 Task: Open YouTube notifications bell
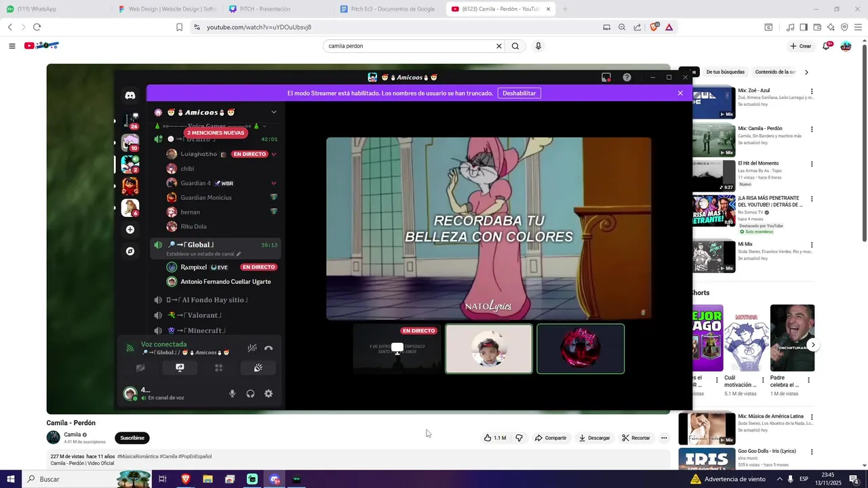tap(827, 46)
